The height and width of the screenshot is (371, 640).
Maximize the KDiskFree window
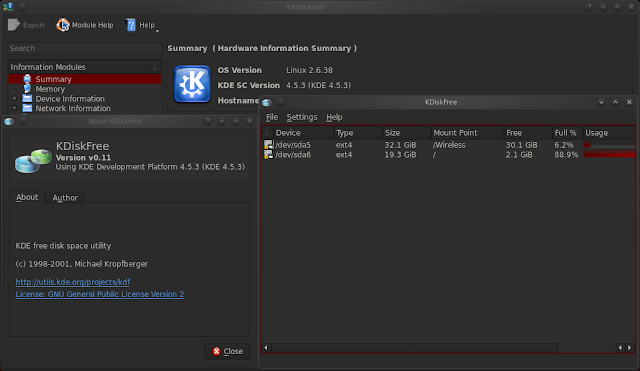(x=616, y=102)
